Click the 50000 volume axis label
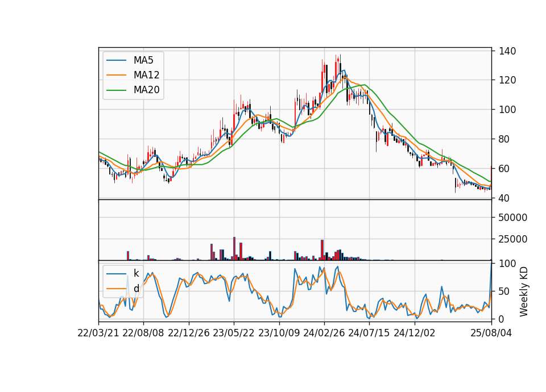546x392 pixels. click(513, 218)
